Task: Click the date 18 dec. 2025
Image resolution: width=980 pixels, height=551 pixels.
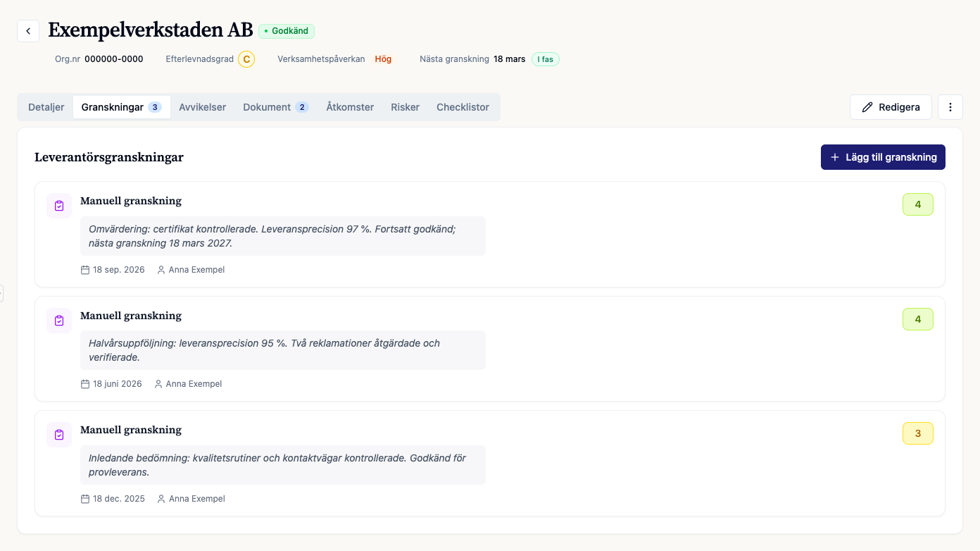Action: pos(119,499)
